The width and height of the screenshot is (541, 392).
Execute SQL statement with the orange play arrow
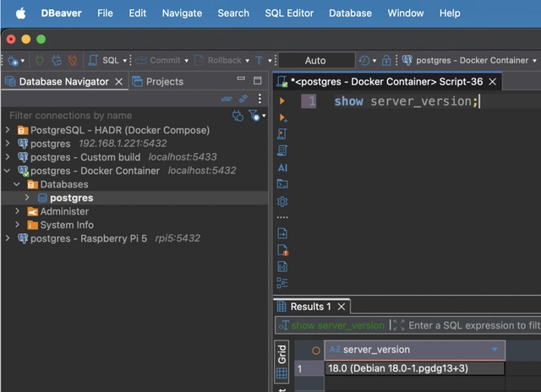point(282,101)
